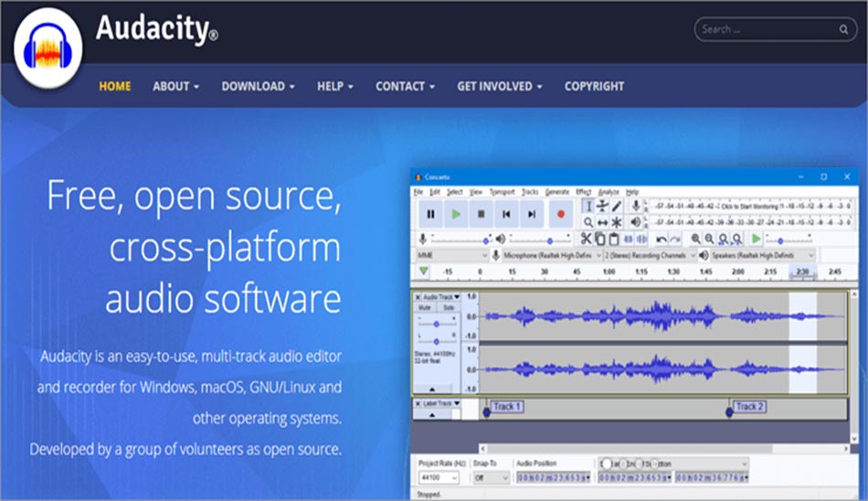Open the Recording Channels dropdown

(x=650, y=255)
